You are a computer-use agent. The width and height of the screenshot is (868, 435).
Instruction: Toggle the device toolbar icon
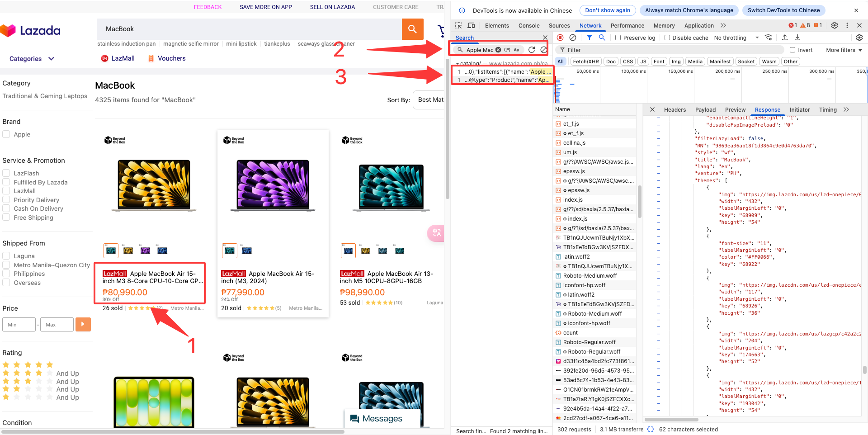click(x=471, y=25)
